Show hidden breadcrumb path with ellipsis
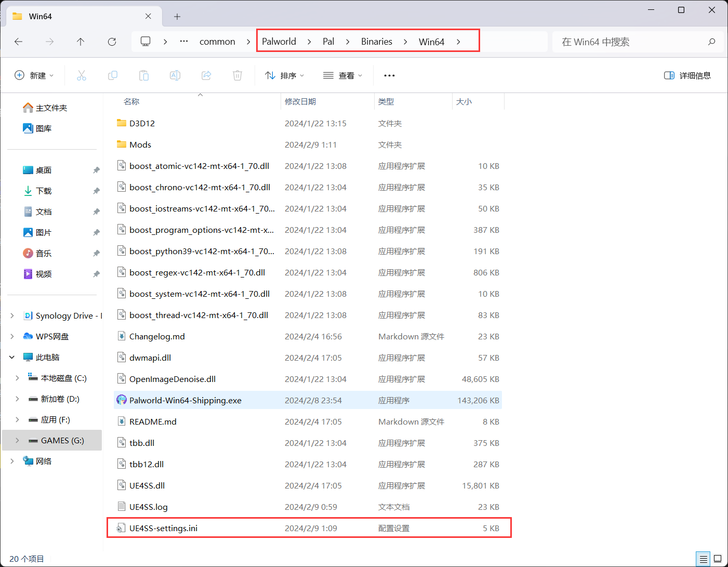 [x=183, y=42]
